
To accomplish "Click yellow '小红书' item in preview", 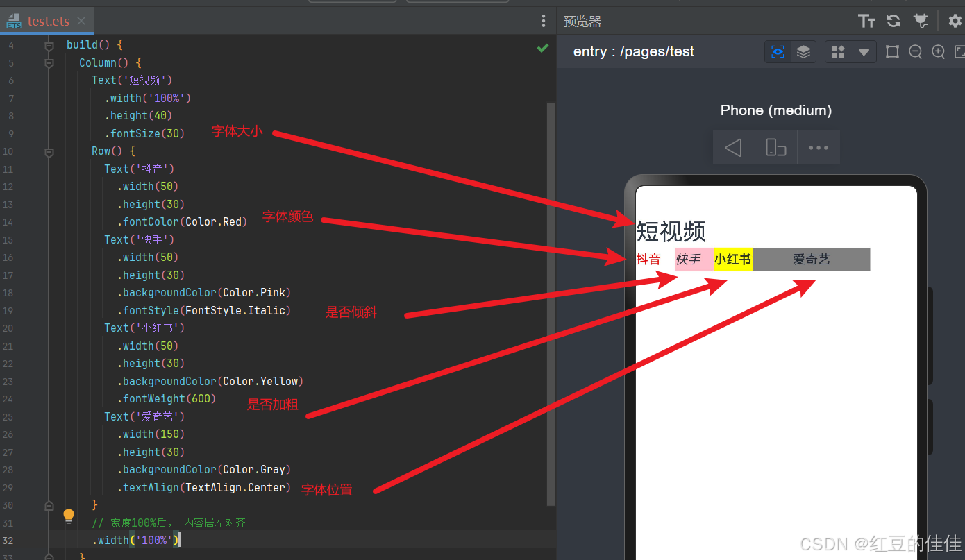I will point(733,260).
